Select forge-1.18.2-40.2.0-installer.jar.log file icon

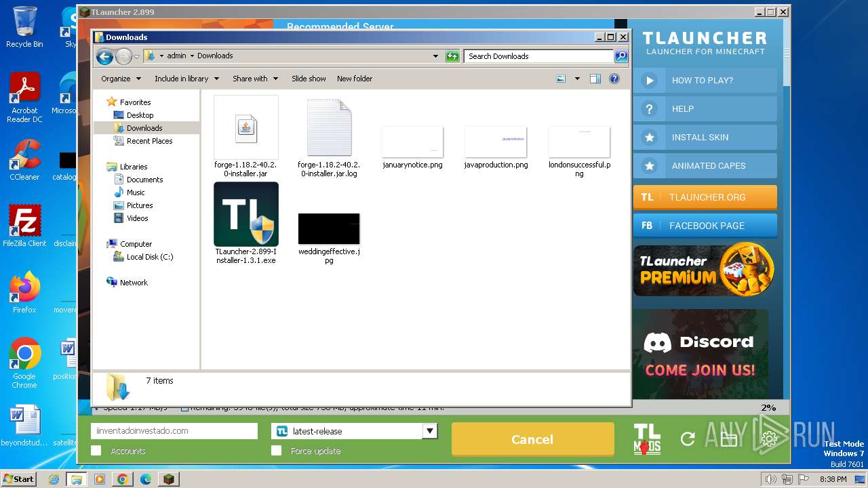[x=329, y=127]
